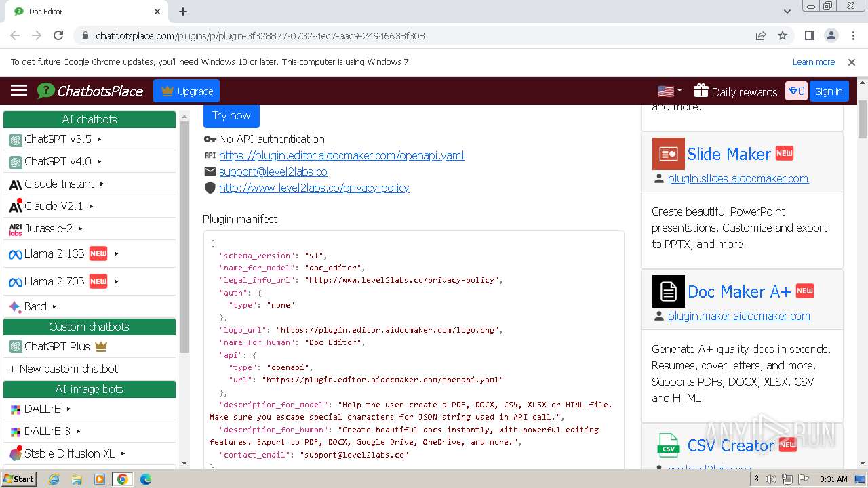This screenshot has width=868, height=488.
Task: Click the ChatbotsPlace logo icon
Action: 46,91
